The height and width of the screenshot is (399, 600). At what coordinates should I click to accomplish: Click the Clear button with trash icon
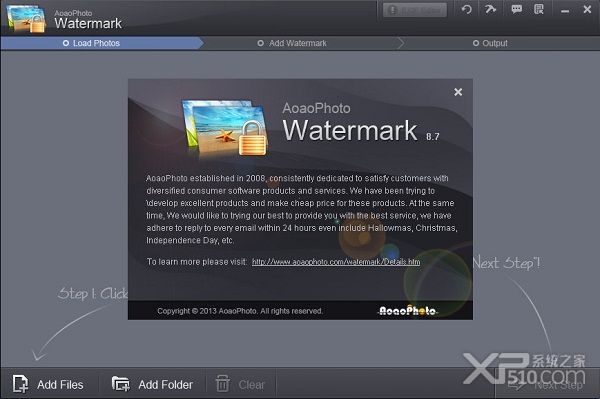[240, 384]
